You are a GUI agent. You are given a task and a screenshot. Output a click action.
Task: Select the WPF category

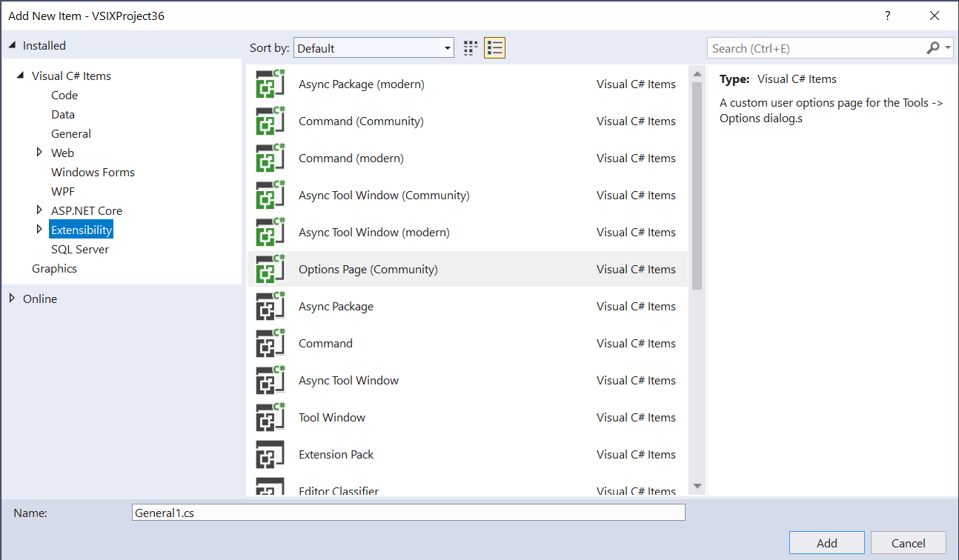(63, 191)
